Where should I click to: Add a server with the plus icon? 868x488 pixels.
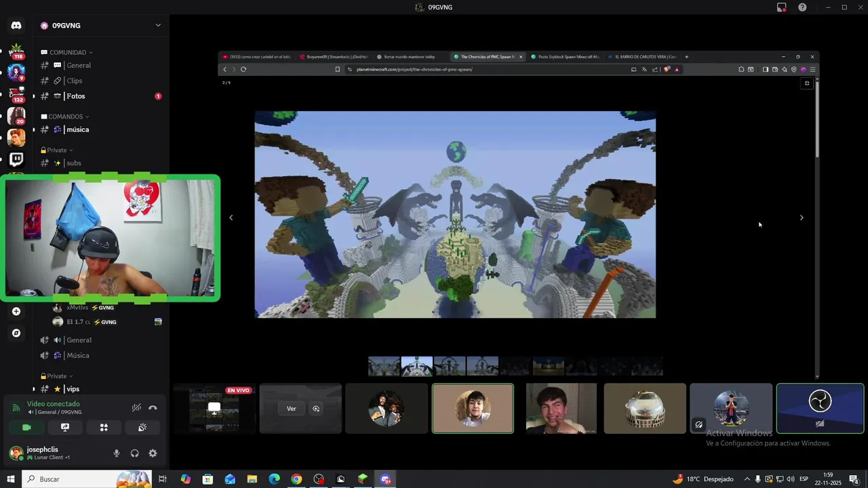(16, 311)
